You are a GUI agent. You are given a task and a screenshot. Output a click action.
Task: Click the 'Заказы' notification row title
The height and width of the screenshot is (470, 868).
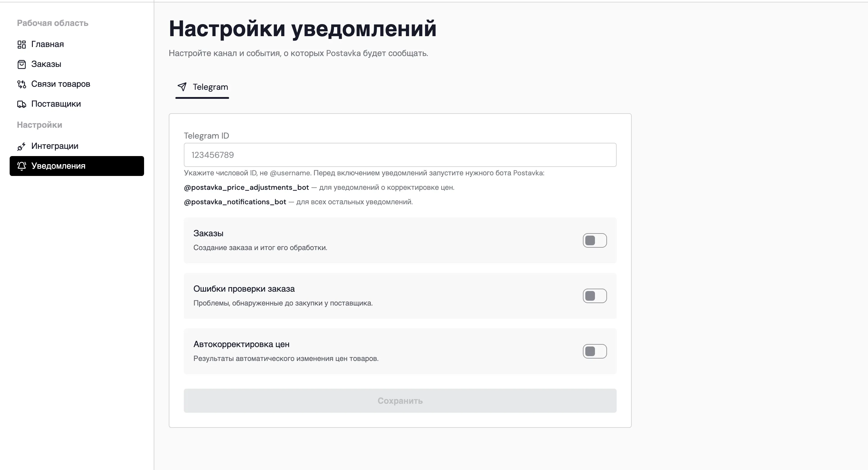click(x=208, y=233)
